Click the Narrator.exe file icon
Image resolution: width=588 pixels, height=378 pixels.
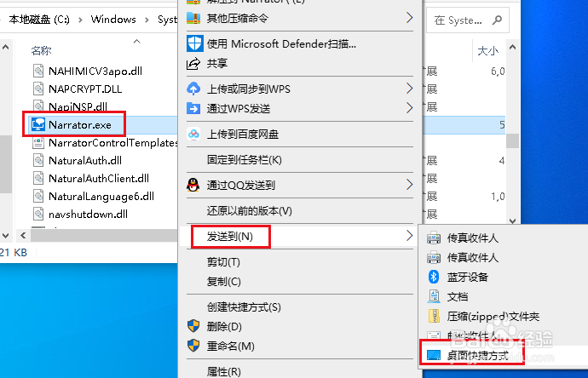(x=38, y=124)
